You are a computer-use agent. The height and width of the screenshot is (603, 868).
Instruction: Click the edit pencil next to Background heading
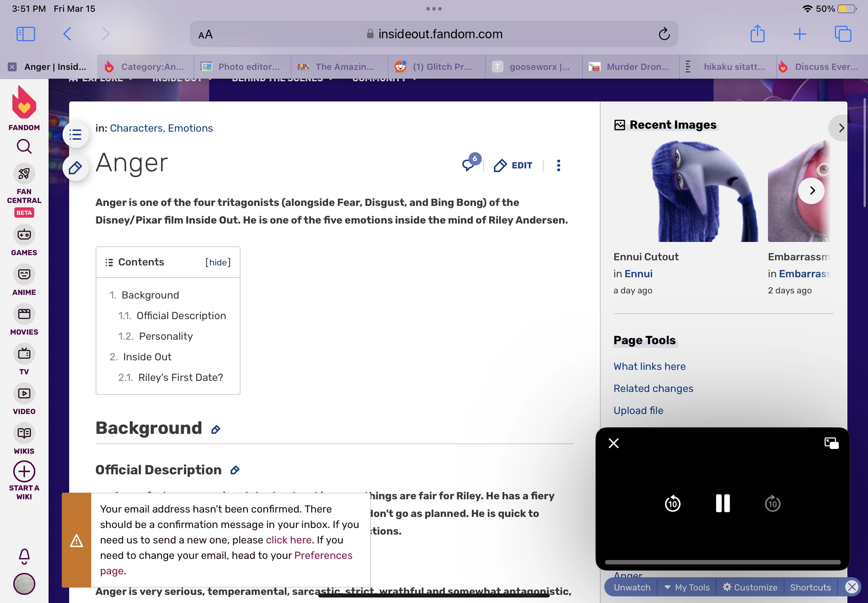point(216,429)
